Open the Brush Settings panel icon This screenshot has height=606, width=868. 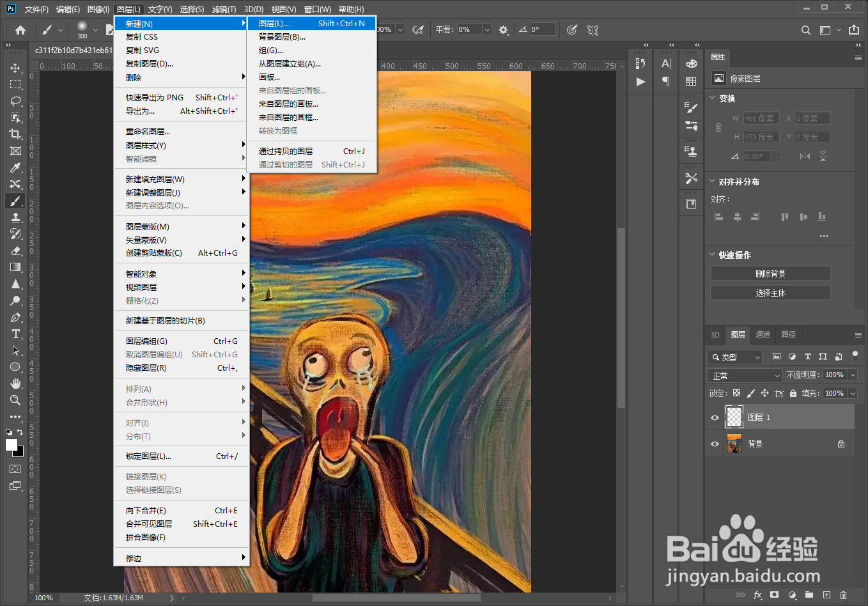691,107
